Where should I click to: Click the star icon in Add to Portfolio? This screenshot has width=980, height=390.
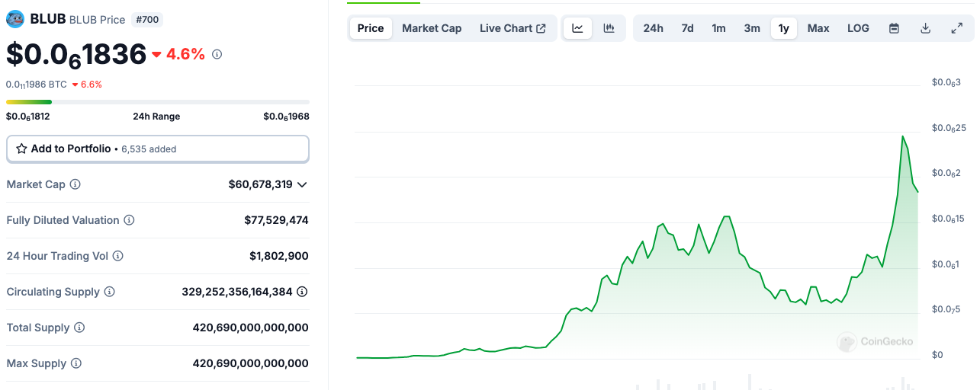[21, 149]
